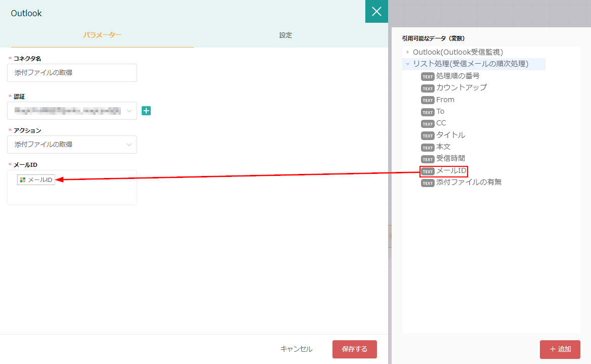Click the 保存する button
Screen dimensions: 591x364
coord(355,349)
